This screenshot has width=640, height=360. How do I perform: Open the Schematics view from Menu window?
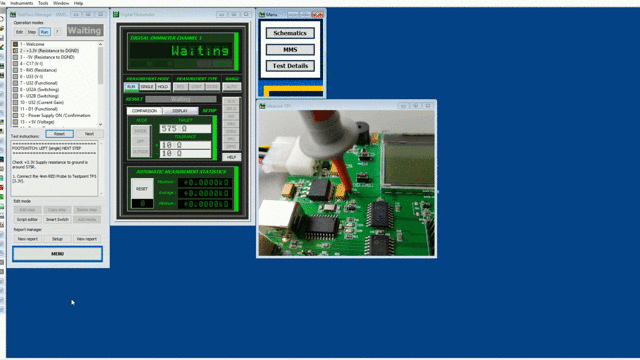290,33
